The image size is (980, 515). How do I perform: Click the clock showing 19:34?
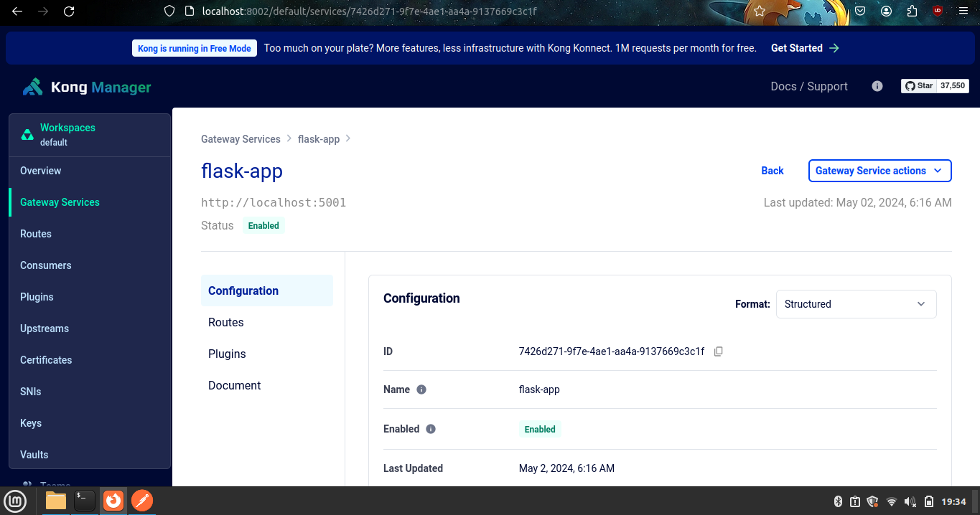point(953,501)
